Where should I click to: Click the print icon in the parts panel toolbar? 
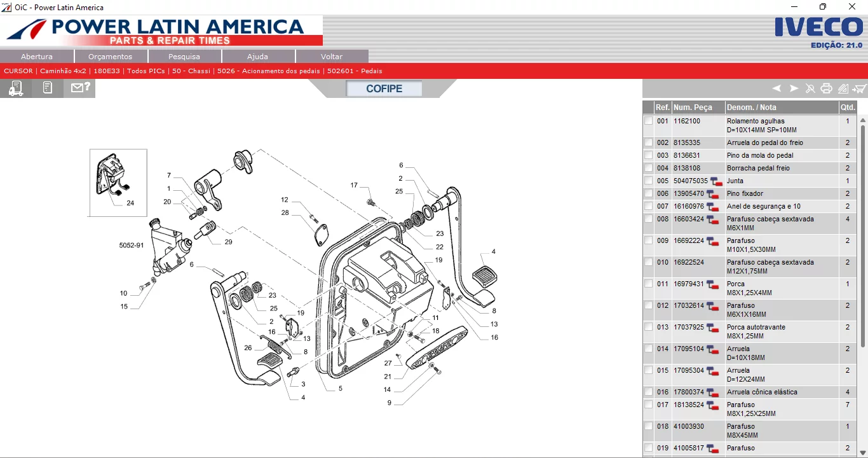(x=826, y=88)
